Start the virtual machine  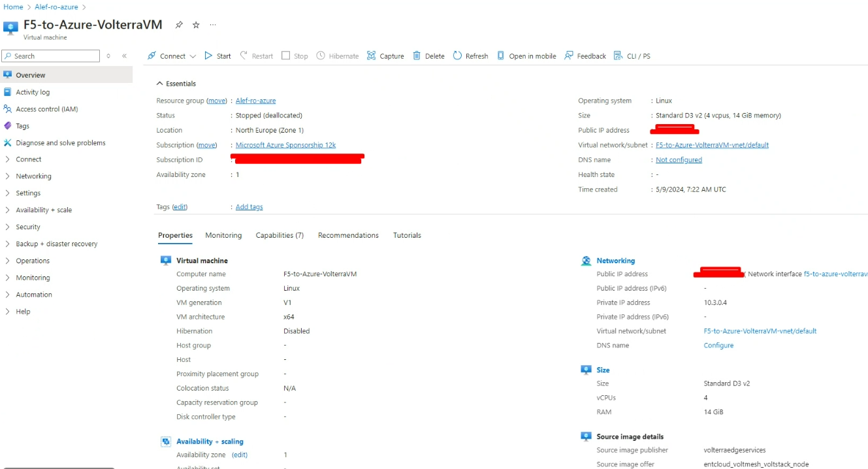coord(217,56)
